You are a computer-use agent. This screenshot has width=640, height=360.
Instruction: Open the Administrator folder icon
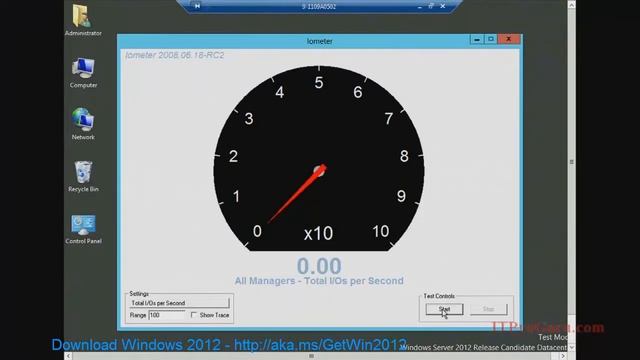coord(83,19)
